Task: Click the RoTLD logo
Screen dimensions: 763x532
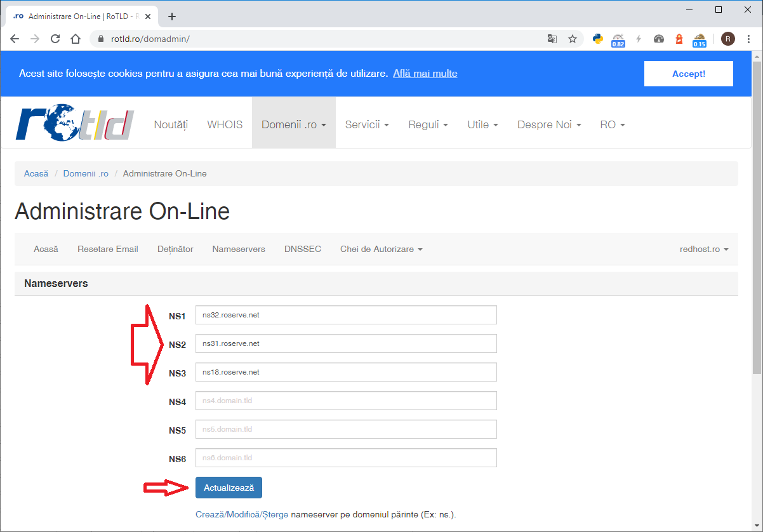Action: [x=75, y=123]
